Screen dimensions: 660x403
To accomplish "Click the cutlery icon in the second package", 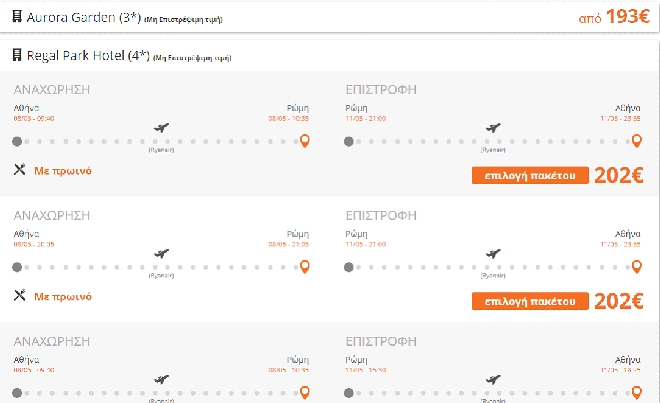I will 19,296.
